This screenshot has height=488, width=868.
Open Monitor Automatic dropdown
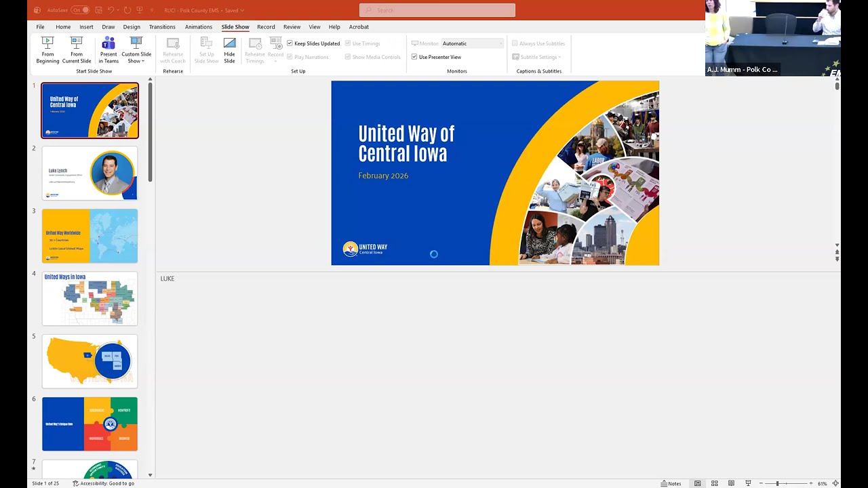473,43
